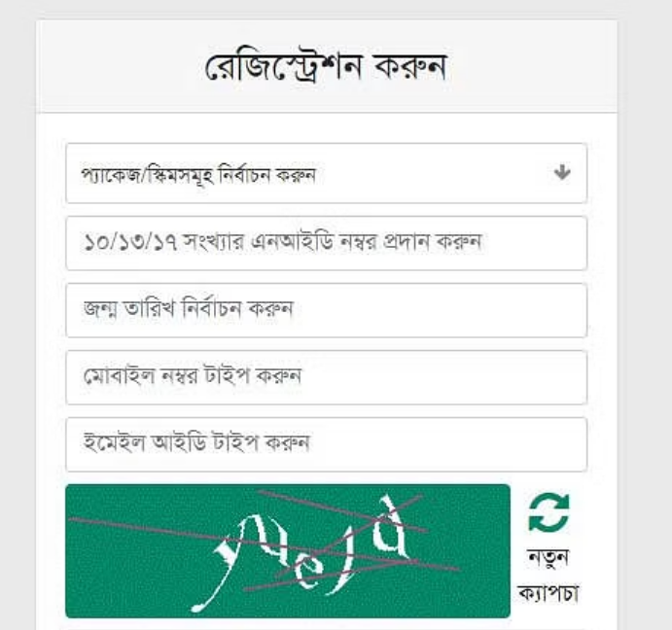
Task: Click the gray registration header panel
Action: pyautogui.click(x=327, y=66)
